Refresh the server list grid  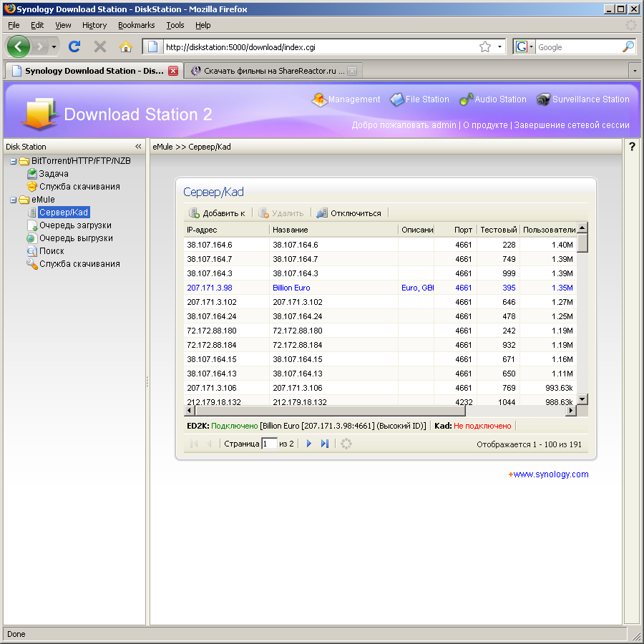pyautogui.click(x=346, y=444)
